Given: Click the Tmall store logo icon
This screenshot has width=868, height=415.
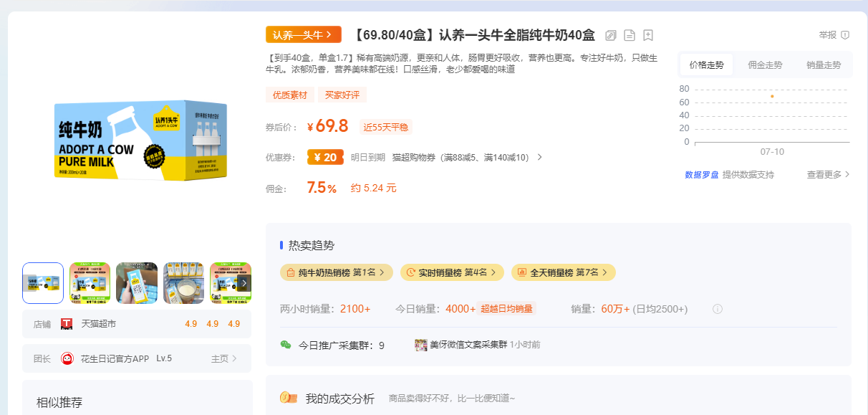Looking at the screenshot, I should pos(67,324).
